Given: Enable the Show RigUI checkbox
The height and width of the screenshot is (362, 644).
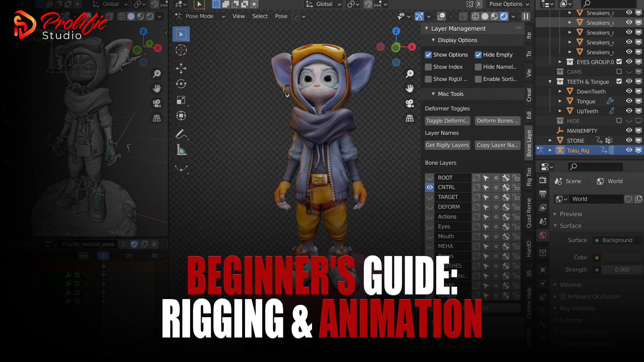Looking at the screenshot, I should 428,79.
